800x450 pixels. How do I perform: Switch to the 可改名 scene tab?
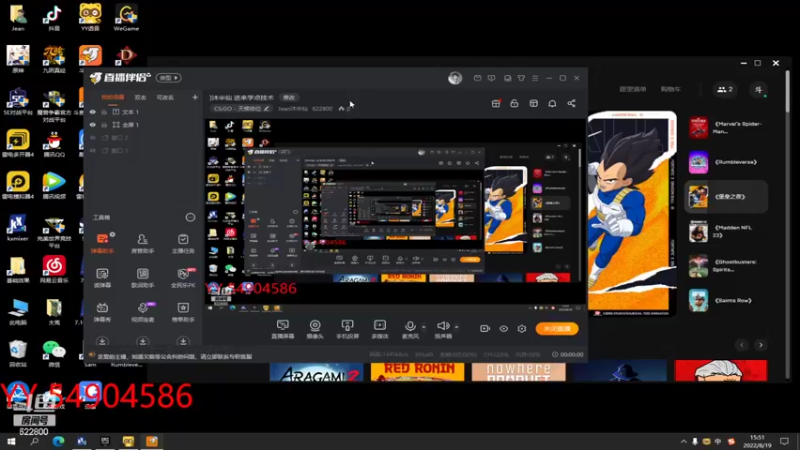165,97
